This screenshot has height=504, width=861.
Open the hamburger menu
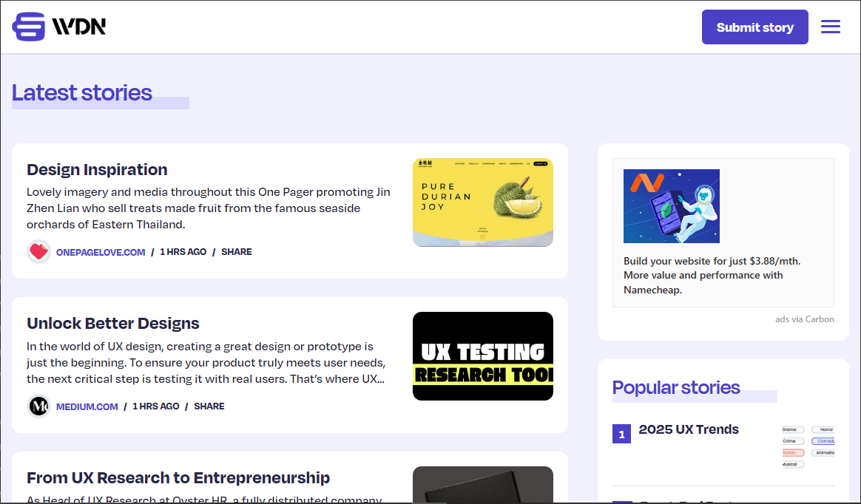(x=830, y=27)
